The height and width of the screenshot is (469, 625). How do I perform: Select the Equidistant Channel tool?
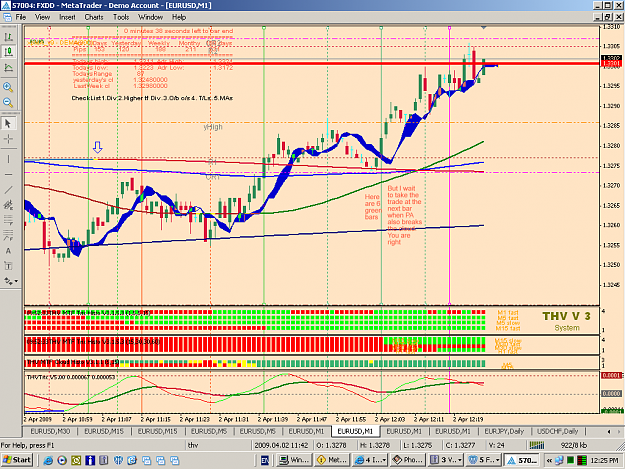8,205
